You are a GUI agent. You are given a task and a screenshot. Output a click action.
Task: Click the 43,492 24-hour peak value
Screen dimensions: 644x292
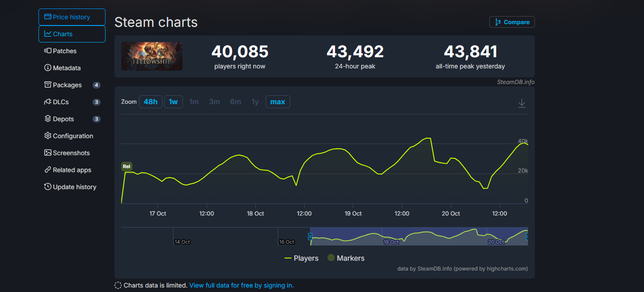(x=355, y=52)
